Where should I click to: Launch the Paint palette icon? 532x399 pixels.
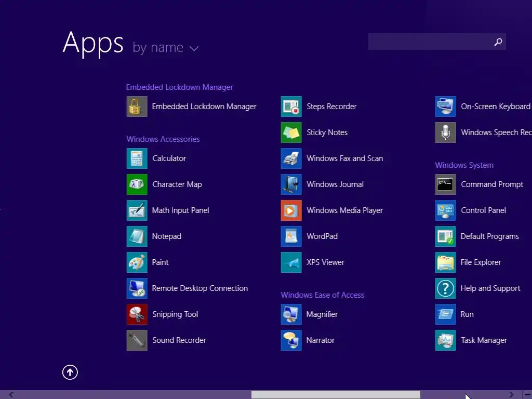(137, 262)
